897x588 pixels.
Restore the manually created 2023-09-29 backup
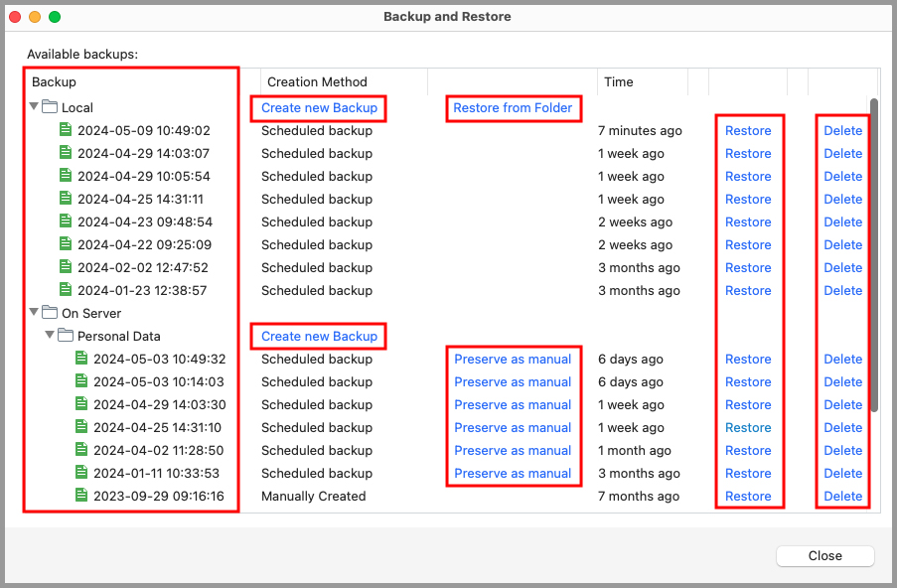748,497
